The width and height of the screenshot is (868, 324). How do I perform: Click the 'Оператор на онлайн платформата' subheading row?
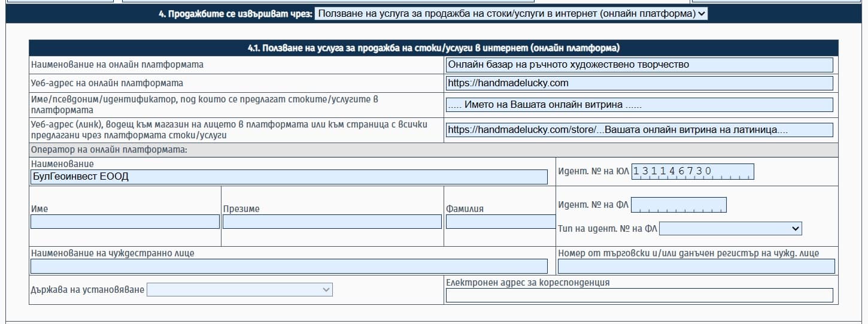click(109, 149)
